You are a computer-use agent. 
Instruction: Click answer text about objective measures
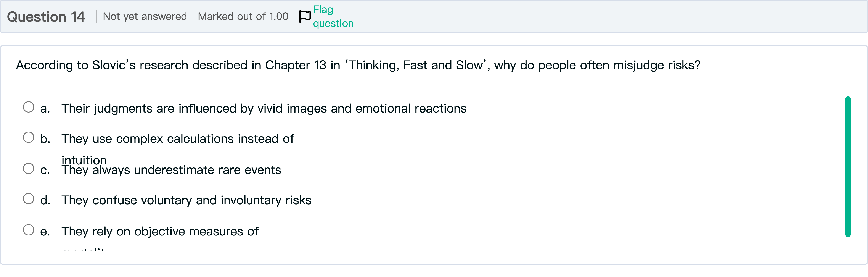(160, 232)
